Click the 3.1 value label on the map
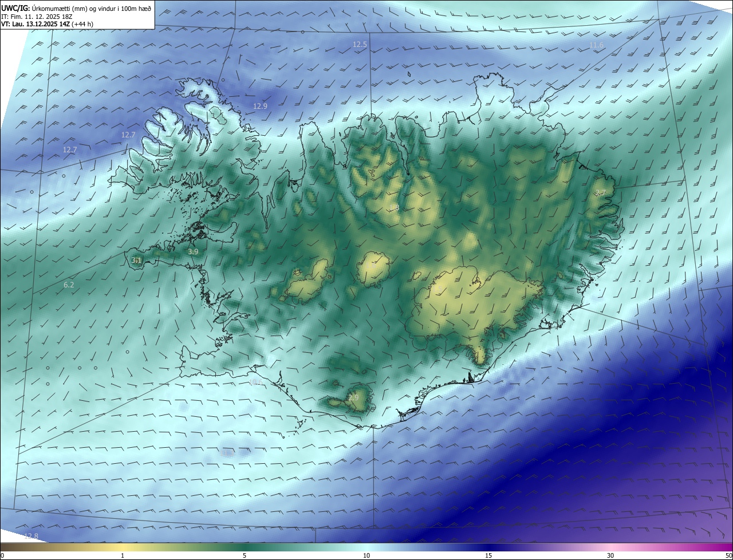Screen dimensions: 733x560 pyautogui.click(x=136, y=261)
